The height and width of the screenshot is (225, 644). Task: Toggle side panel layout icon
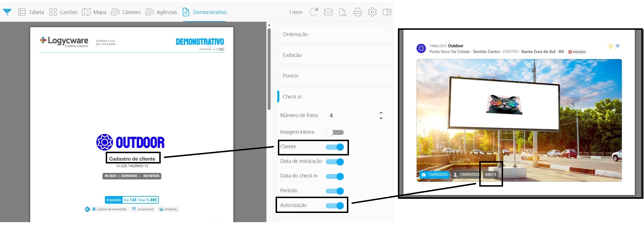[387, 12]
